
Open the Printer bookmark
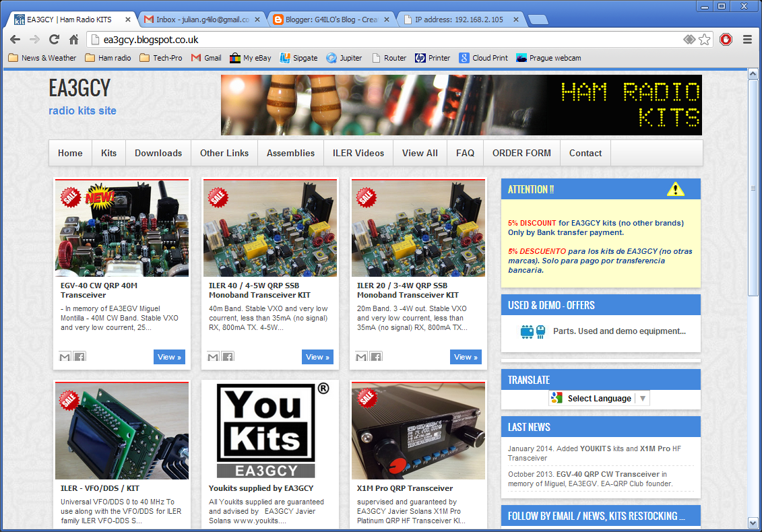[x=433, y=58]
